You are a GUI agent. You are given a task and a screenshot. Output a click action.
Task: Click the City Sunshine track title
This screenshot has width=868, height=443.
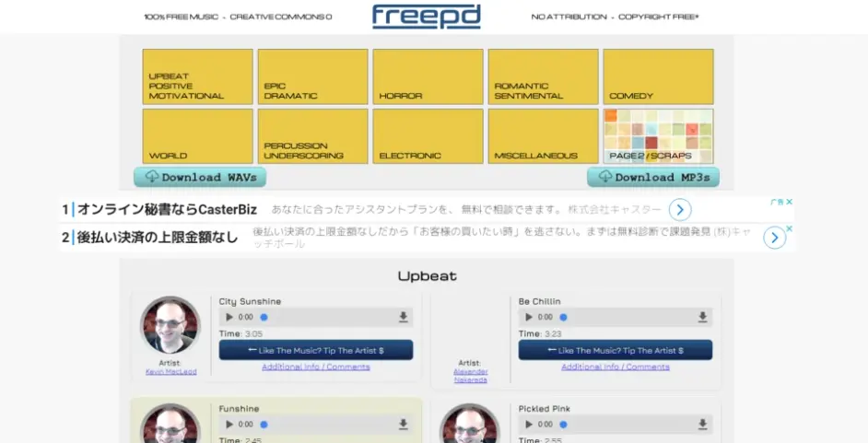[x=250, y=301]
